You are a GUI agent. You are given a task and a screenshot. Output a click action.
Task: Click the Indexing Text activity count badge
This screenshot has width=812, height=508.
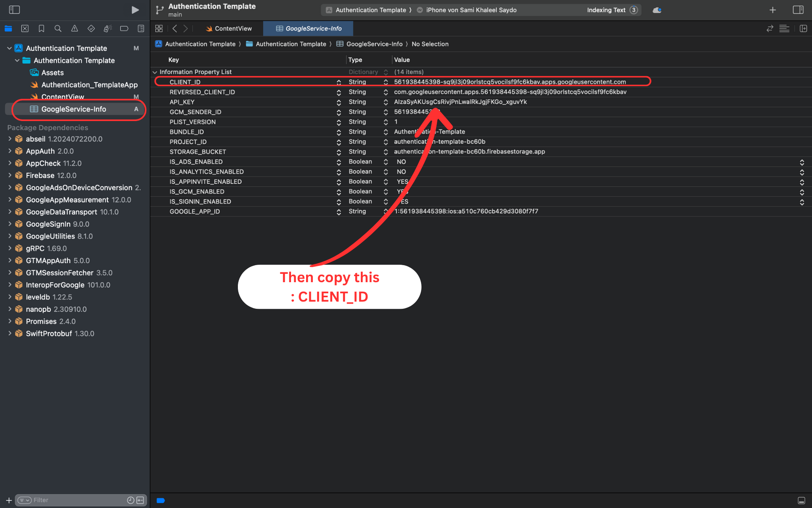coord(634,10)
